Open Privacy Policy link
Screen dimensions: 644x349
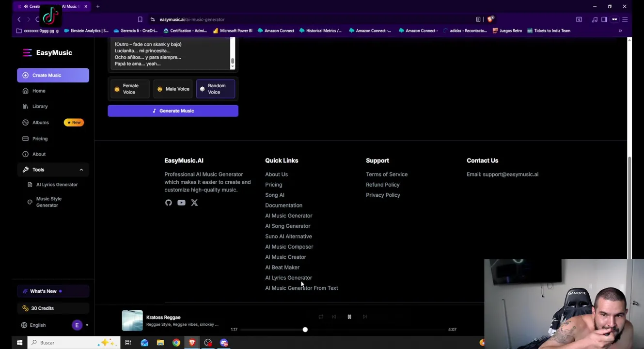383,195
